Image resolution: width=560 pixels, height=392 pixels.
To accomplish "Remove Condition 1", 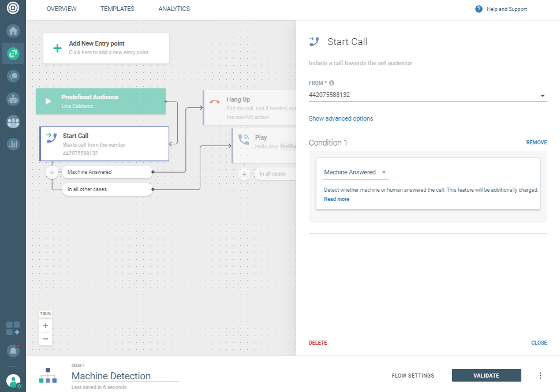I will 536,143.
